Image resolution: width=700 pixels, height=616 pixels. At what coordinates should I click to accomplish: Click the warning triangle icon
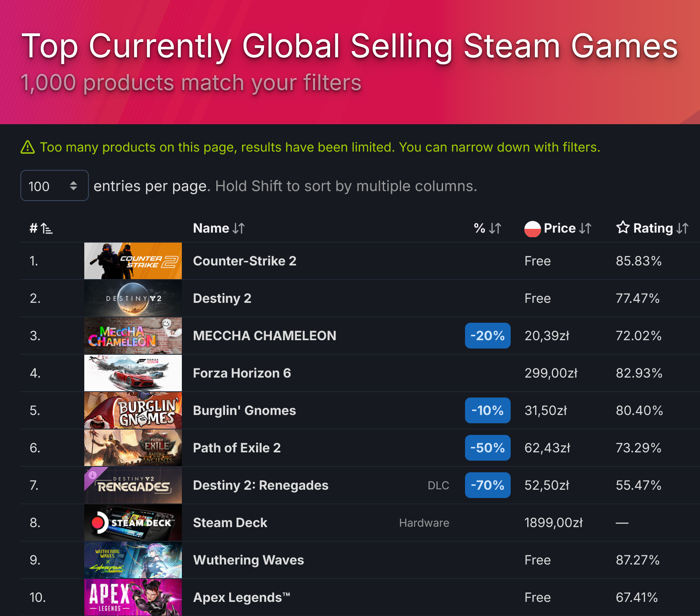28,147
